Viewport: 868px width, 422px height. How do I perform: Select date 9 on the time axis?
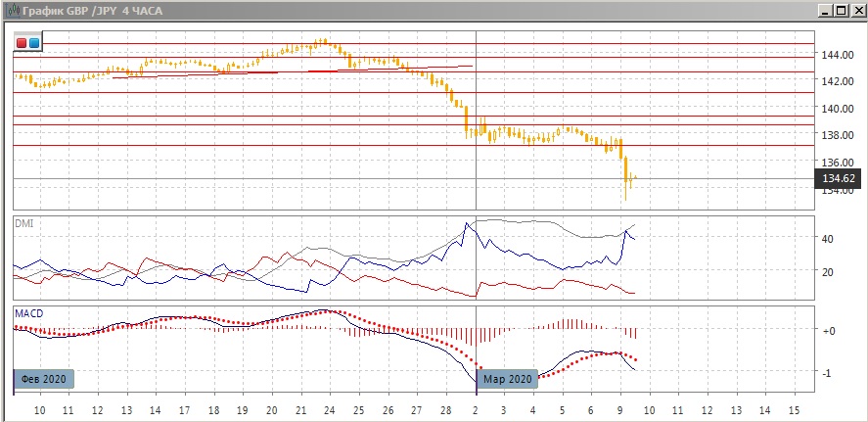[x=620, y=408]
